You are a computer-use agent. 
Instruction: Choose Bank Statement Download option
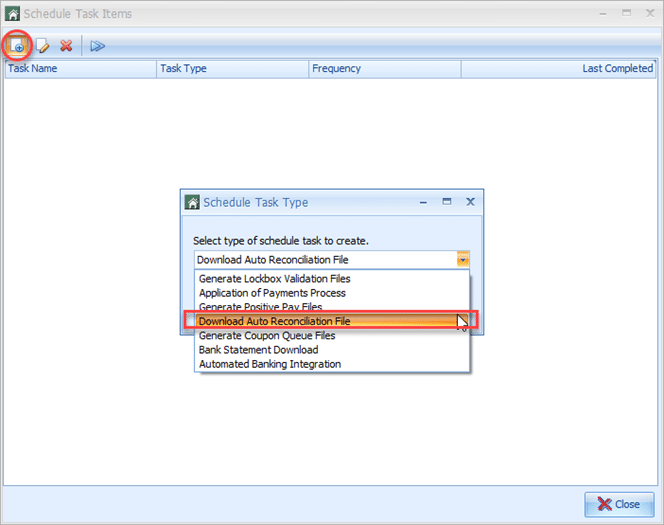pyautogui.click(x=332, y=350)
